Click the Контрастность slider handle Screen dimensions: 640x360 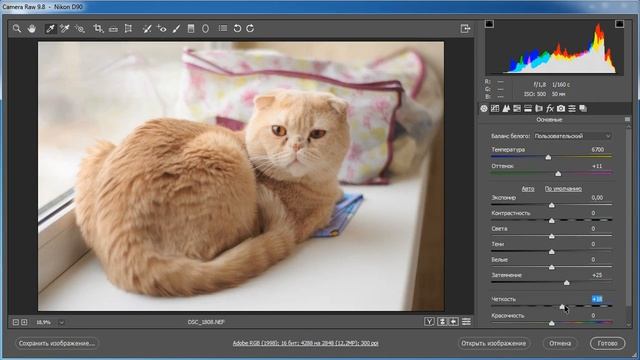coord(551,221)
